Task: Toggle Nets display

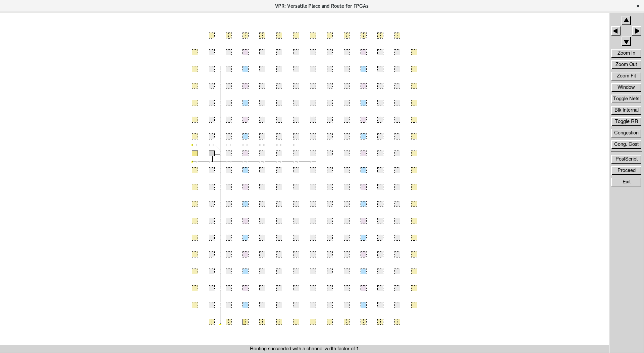Action: 626,99
